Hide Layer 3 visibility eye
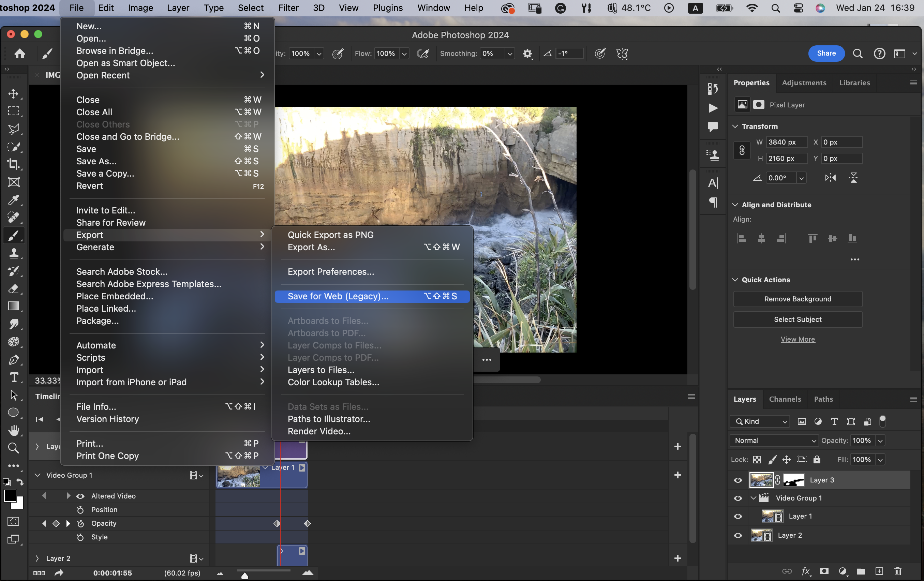The width and height of the screenshot is (924, 581). 738,480
